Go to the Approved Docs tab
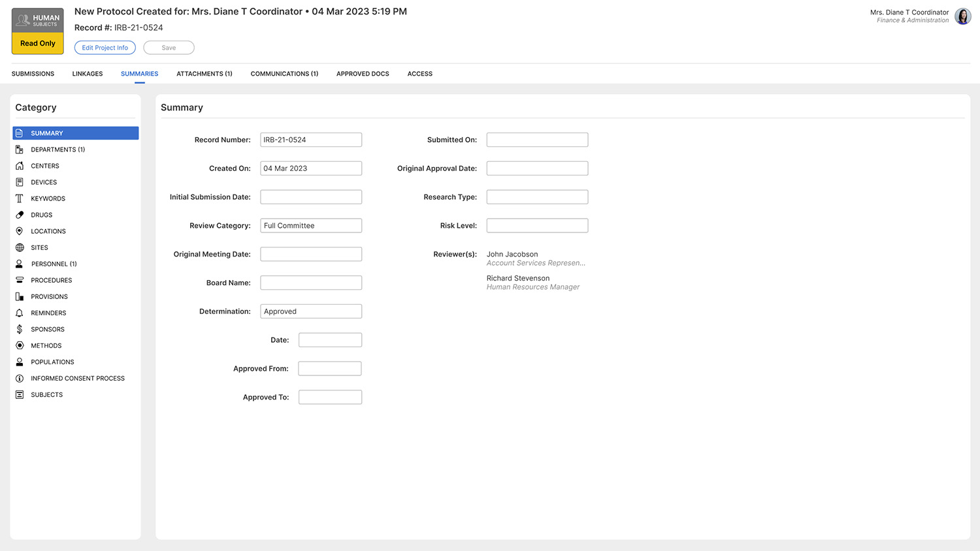 (363, 74)
